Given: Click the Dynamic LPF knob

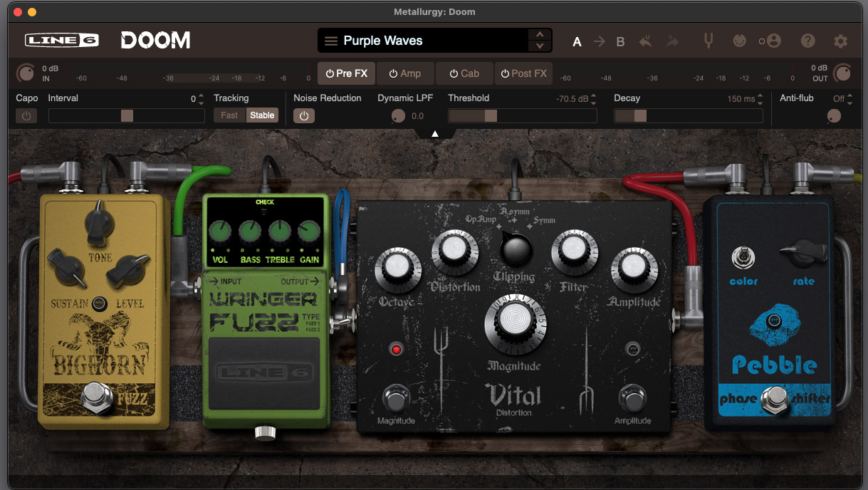Looking at the screenshot, I should point(398,116).
